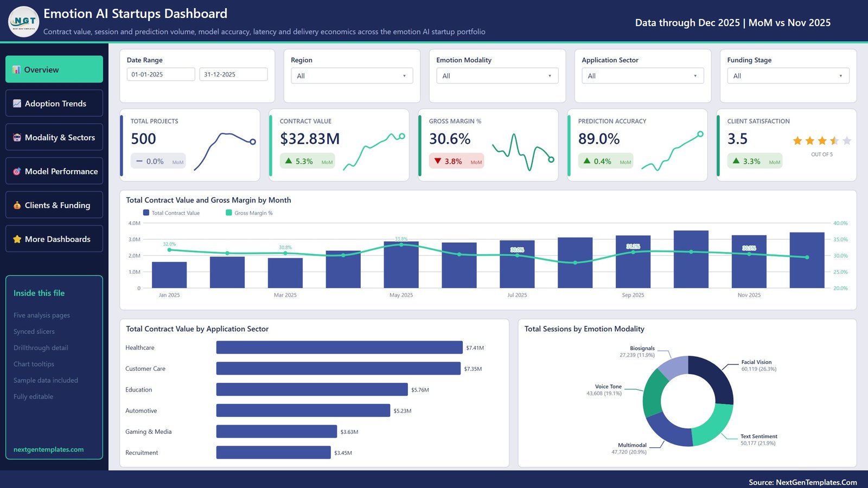Click the $7.41M Healthcare value label
This screenshot has height=488, width=868.
point(475,348)
